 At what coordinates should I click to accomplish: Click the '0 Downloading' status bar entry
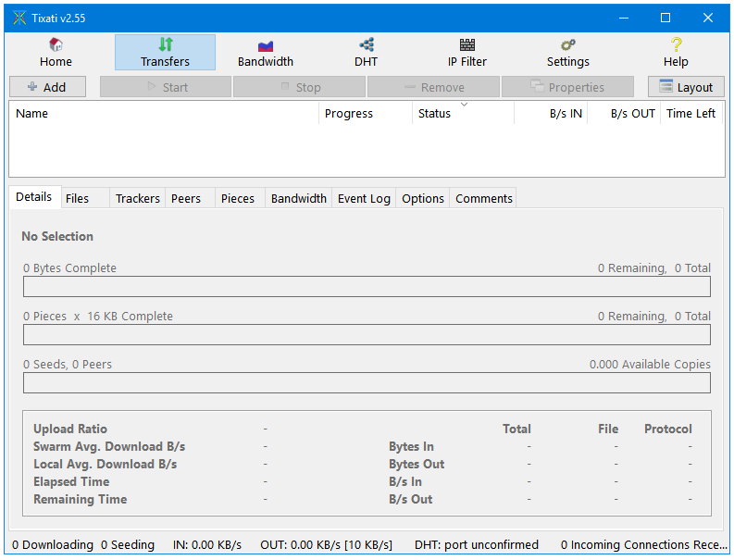click(x=53, y=544)
